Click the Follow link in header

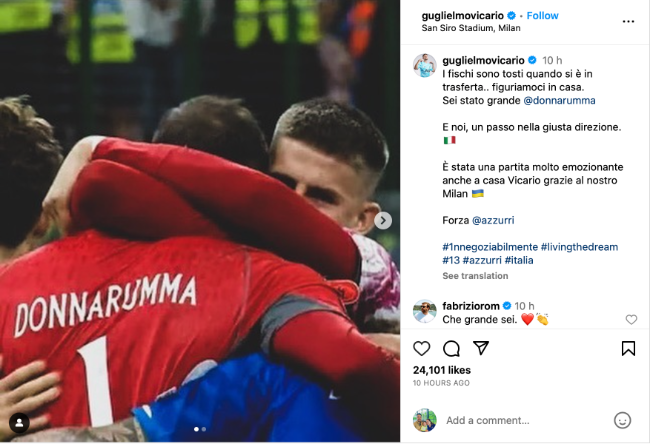(542, 16)
